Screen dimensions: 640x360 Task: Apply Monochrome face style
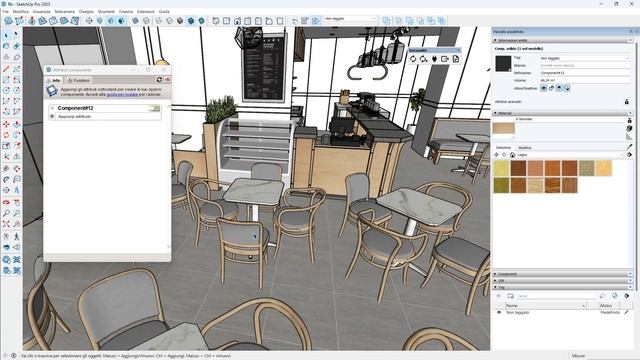[202, 20]
